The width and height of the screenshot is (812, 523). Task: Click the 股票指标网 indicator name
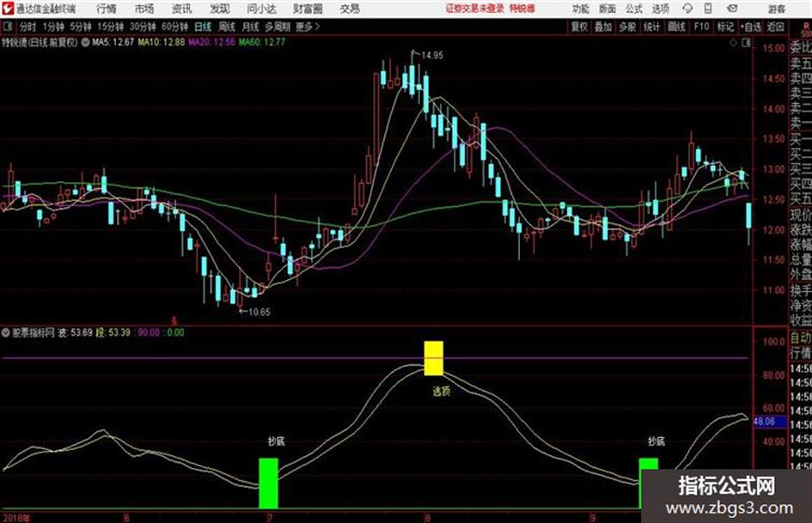click(34, 332)
